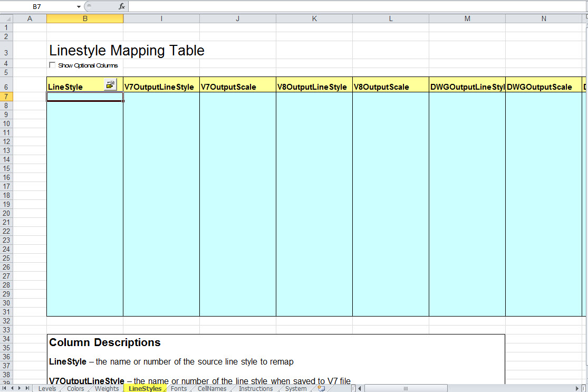Screen dimensions: 588x392
Task: Click the V8OutputScale header cell
Action: point(391,85)
